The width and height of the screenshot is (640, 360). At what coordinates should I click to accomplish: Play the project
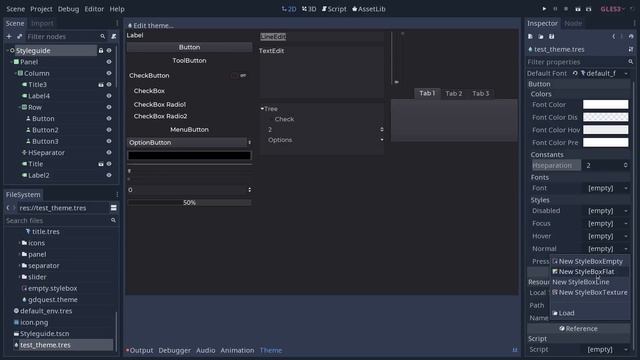click(x=544, y=9)
